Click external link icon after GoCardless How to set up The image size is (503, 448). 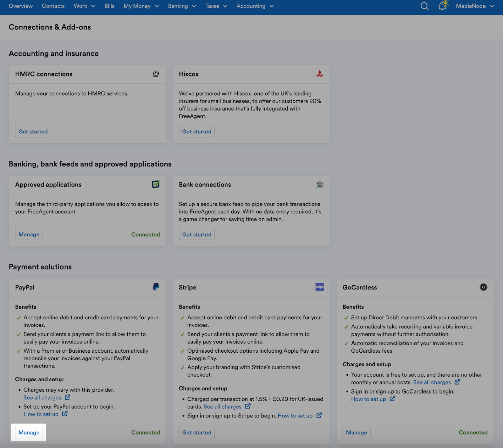(392, 399)
